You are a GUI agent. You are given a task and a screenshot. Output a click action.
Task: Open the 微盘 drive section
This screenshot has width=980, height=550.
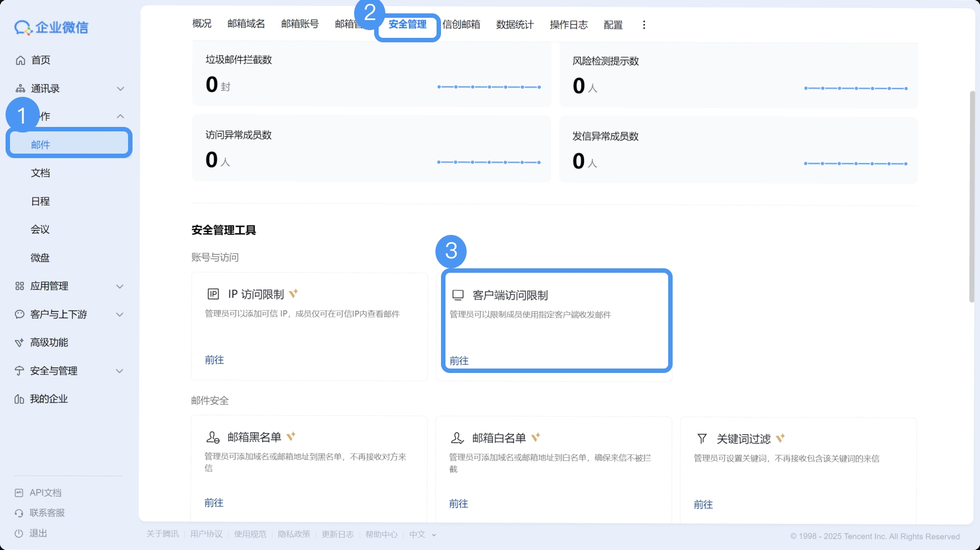click(x=40, y=257)
